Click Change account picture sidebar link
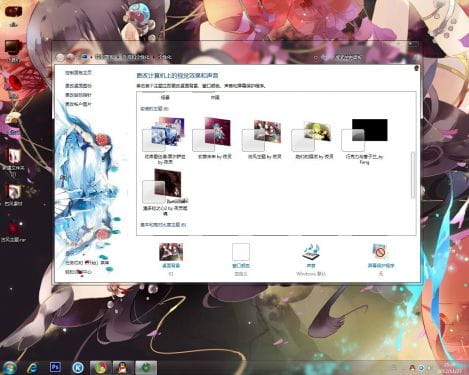 78,104
